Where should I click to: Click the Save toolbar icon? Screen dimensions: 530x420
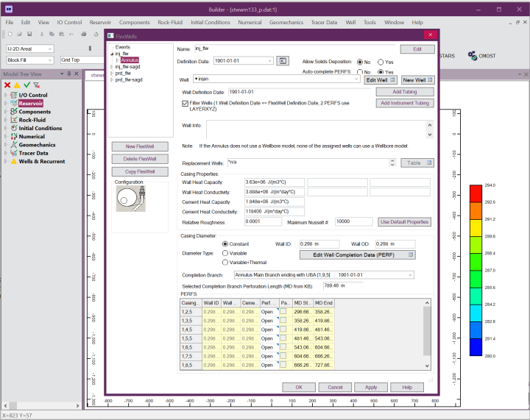pyautogui.click(x=29, y=34)
